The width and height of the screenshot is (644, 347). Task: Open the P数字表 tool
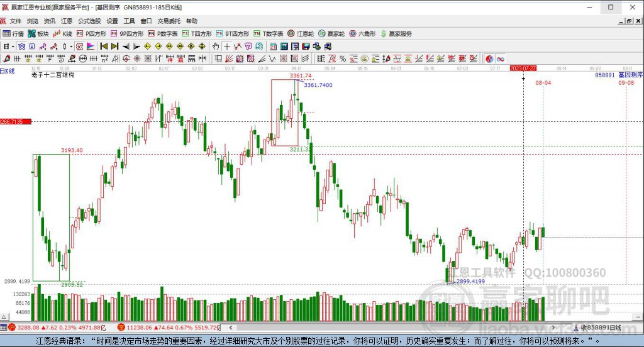pyautogui.click(x=163, y=34)
